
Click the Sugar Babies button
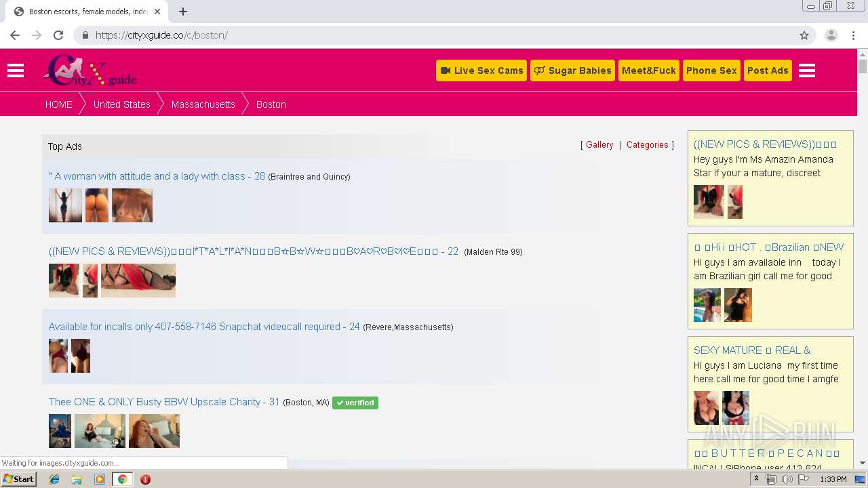[x=572, y=70]
